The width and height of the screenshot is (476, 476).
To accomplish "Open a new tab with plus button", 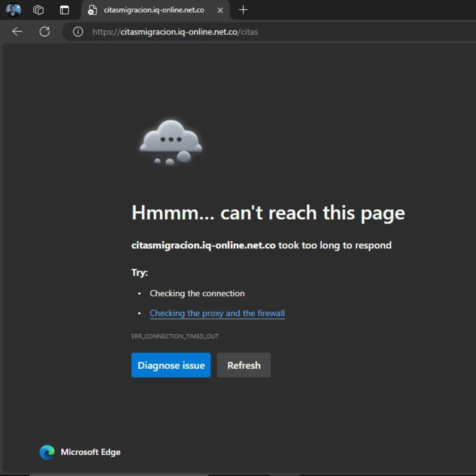I will point(243,10).
